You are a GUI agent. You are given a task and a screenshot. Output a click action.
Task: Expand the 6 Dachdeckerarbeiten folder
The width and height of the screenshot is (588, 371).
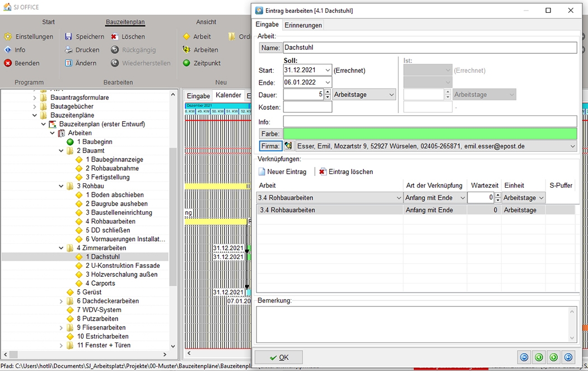click(61, 301)
